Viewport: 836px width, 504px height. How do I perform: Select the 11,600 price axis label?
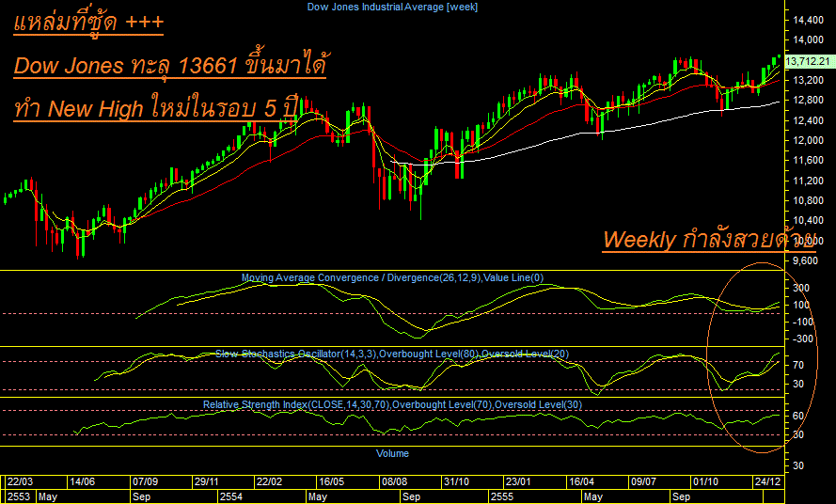pyautogui.click(x=809, y=161)
